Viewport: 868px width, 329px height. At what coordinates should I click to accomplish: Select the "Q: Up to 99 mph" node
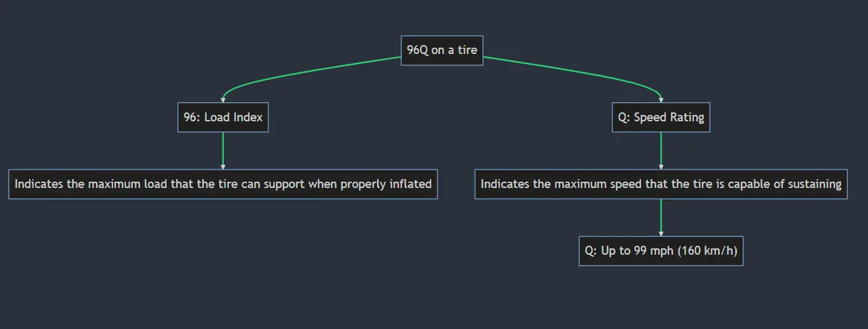coord(661,251)
